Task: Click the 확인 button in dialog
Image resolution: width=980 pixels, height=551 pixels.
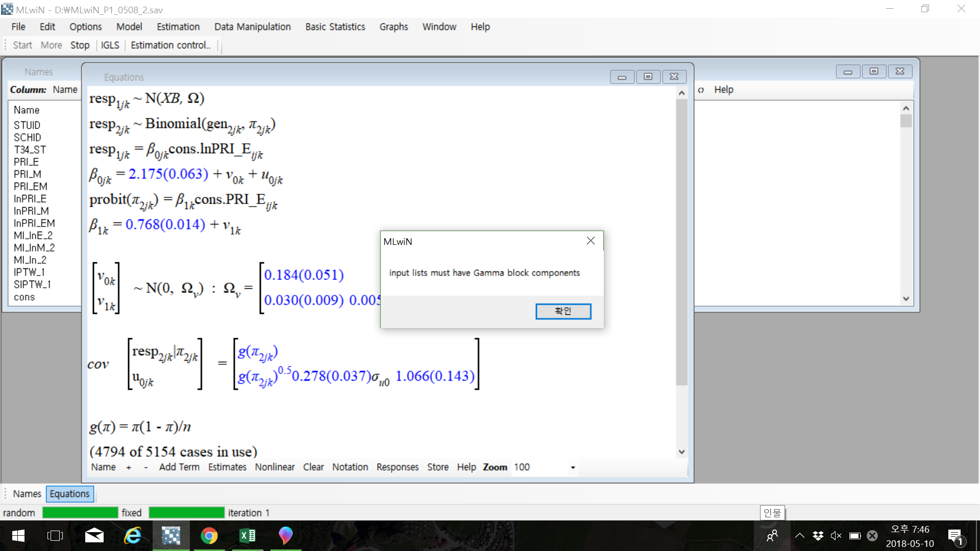Action: click(x=563, y=311)
